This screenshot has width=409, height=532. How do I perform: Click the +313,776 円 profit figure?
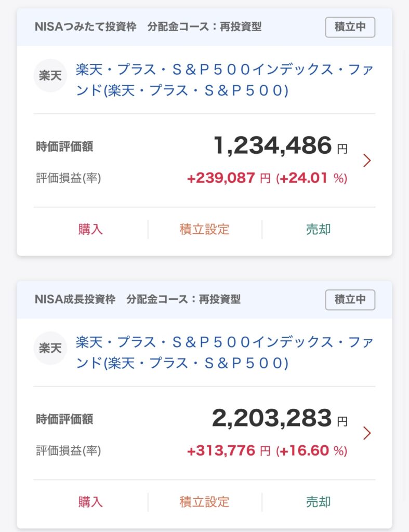221,450
